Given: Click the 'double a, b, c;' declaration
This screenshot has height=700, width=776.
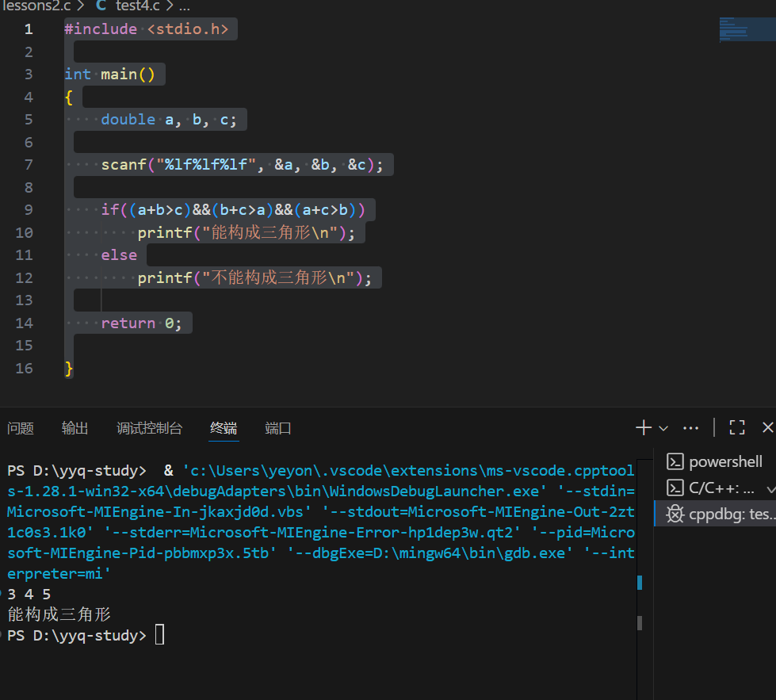Looking at the screenshot, I should (x=169, y=120).
